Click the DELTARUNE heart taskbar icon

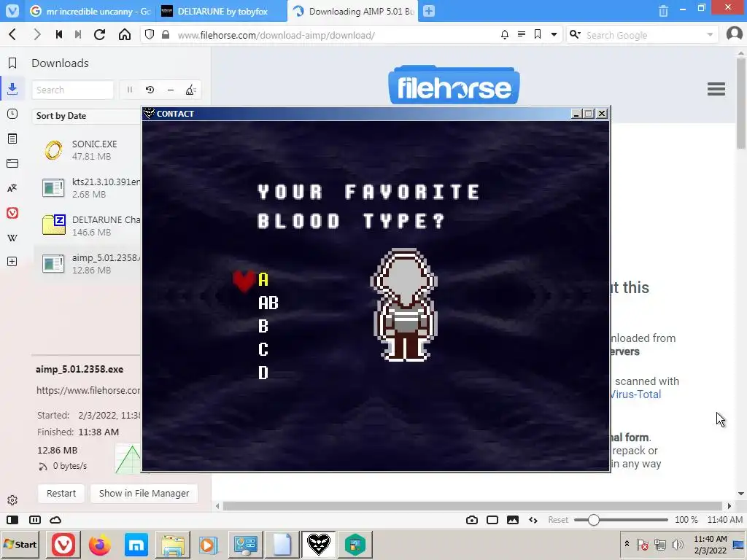pos(319,544)
